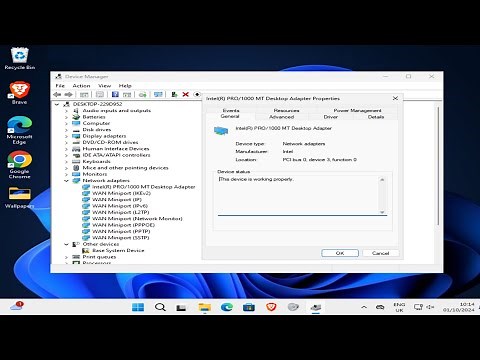Click the Base System Device warning icon

86,251
